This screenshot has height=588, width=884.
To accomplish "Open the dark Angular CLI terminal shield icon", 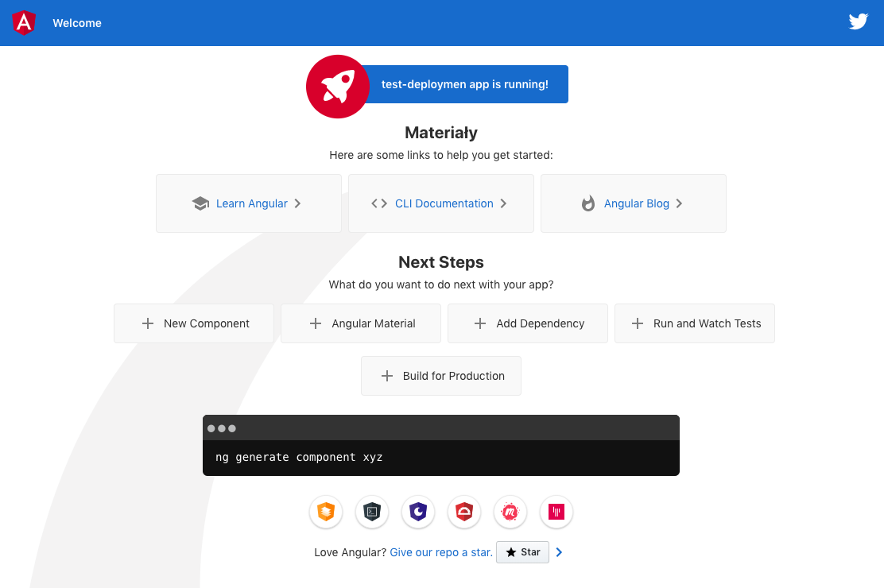I will [x=372, y=512].
